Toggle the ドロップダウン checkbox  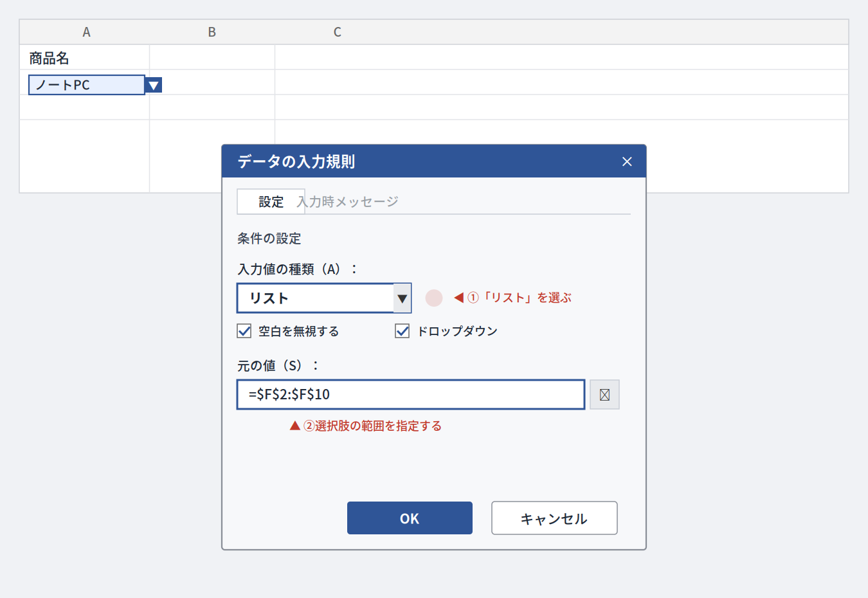(402, 331)
